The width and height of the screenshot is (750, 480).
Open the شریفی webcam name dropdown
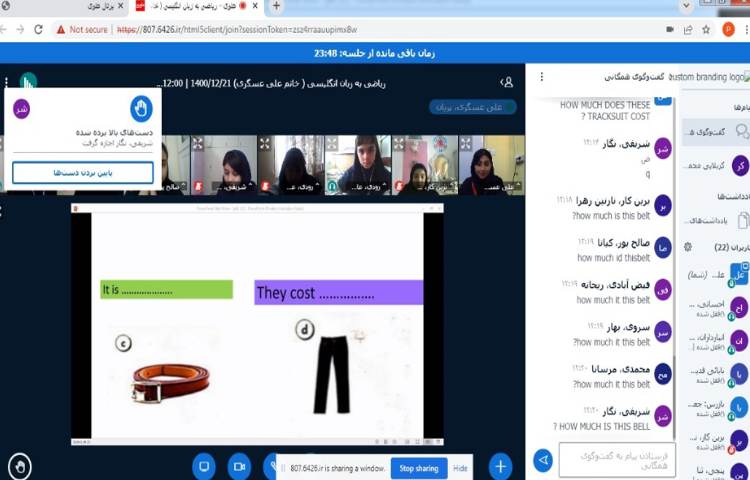[233, 187]
